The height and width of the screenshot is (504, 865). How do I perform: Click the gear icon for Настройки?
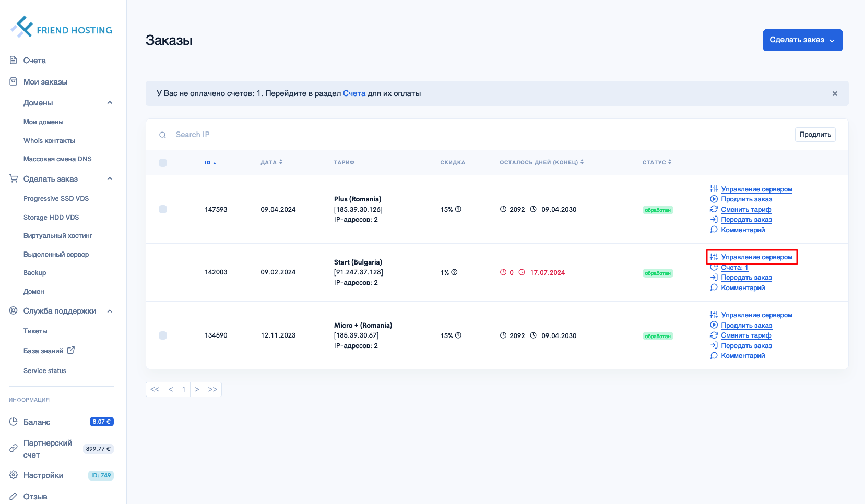click(x=14, y=475)
